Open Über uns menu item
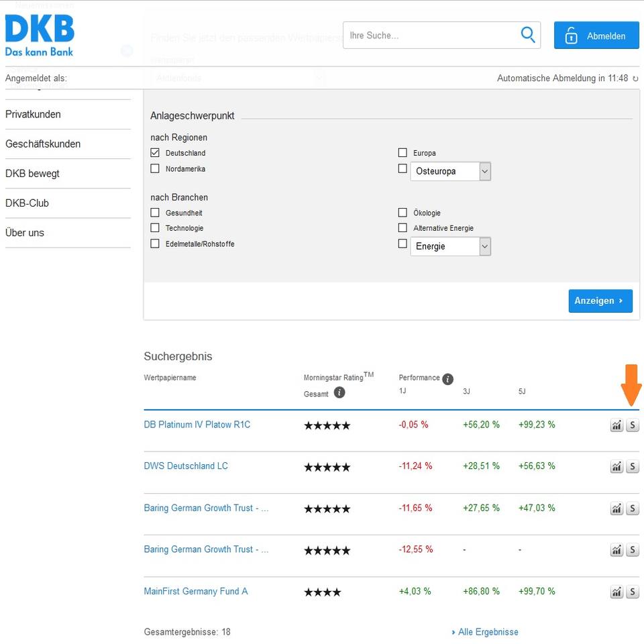 (x=24, y=233)
